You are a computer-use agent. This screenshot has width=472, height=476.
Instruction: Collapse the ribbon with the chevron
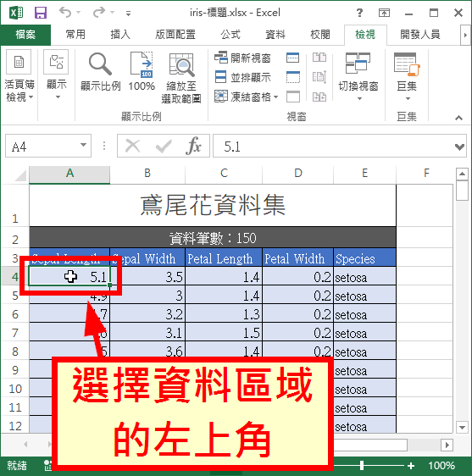point(458,118)
